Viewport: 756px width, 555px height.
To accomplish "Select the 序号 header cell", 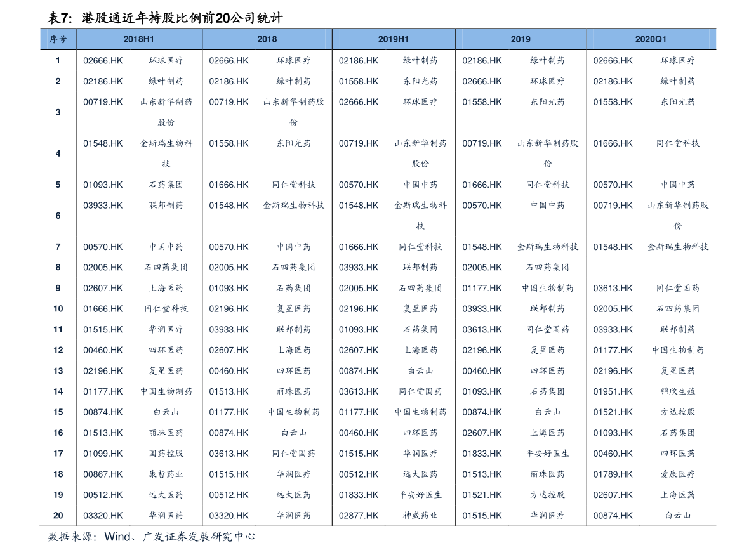I will click(58, 39).
